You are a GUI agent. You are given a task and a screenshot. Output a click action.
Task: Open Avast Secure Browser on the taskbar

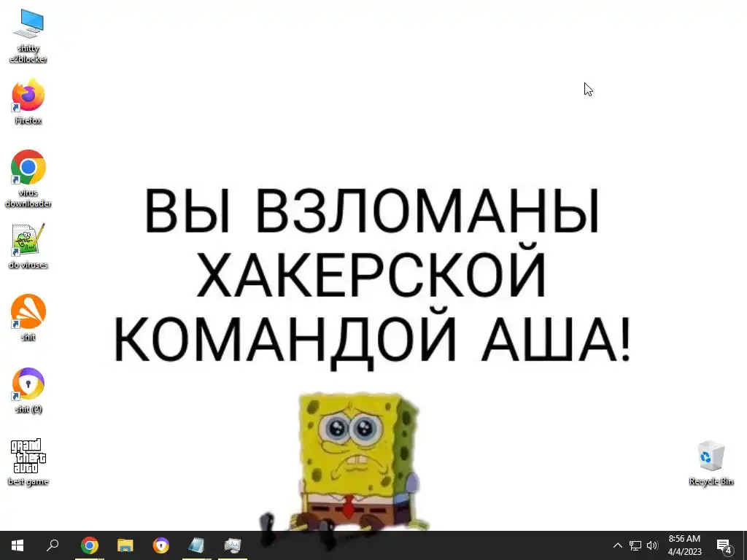tap(161, 545)
